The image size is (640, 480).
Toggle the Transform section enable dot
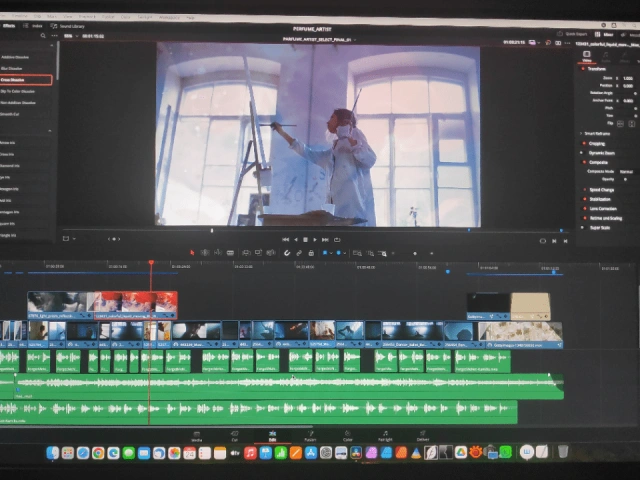pyautogui.click(x=584, y=69)
